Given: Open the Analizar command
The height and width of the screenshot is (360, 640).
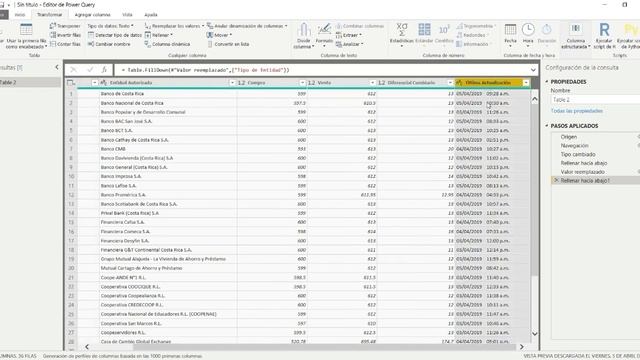Looking at the screenshot, I should 349,44.
